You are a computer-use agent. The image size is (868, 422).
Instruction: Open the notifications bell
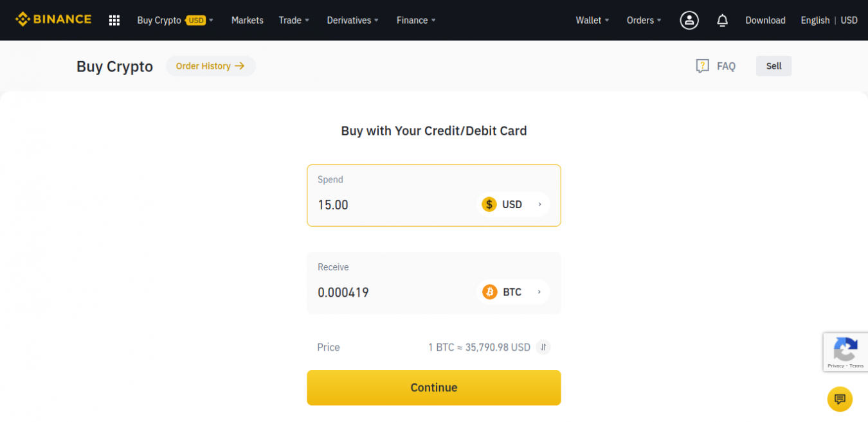(x=722, y=21)
